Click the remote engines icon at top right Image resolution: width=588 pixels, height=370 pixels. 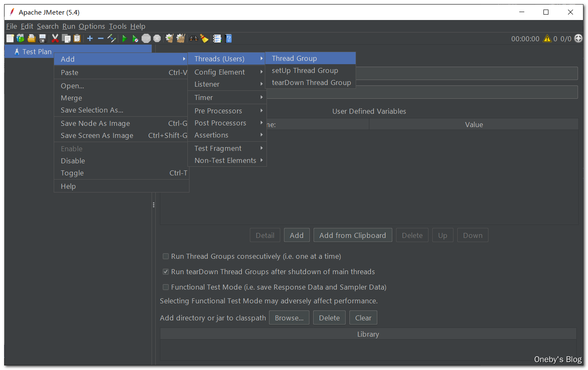click(578, 38)
